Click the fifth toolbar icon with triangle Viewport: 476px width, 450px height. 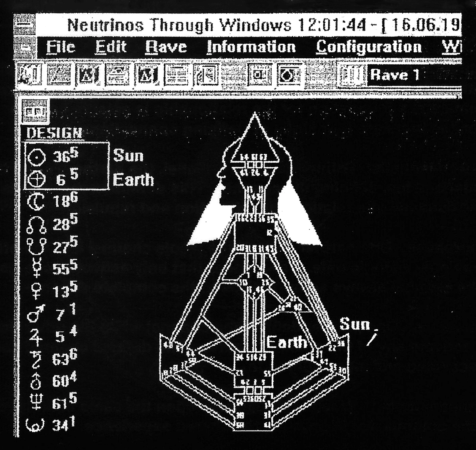147,75
